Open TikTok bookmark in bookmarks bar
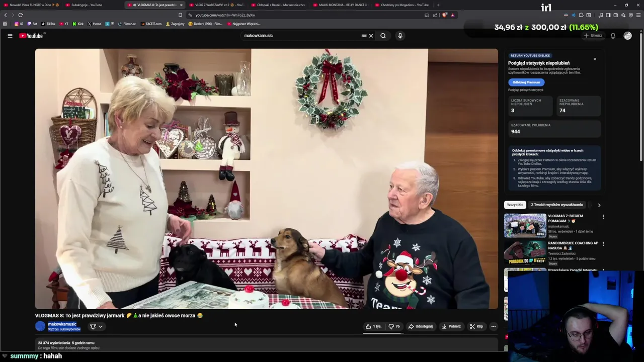 (48, 24)
